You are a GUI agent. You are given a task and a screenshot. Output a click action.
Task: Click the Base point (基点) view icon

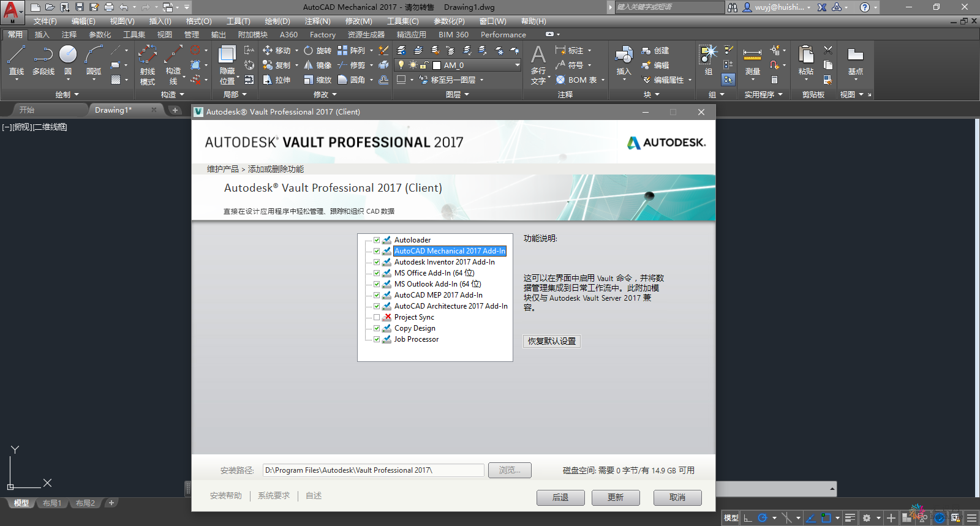tap(855, 61)
